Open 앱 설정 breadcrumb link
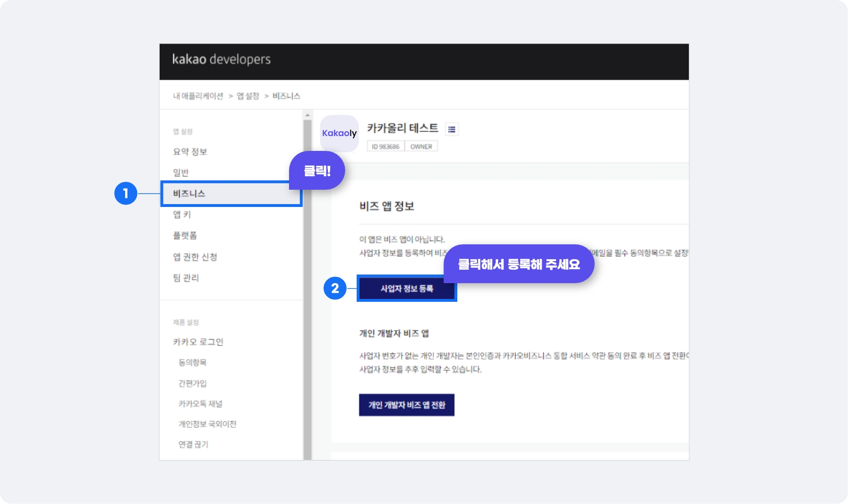The image size is (848, 504). tap(248, 96)
